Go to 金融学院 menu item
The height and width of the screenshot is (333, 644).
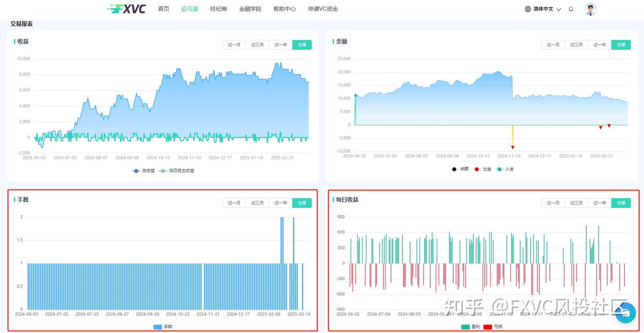point(250,9)
